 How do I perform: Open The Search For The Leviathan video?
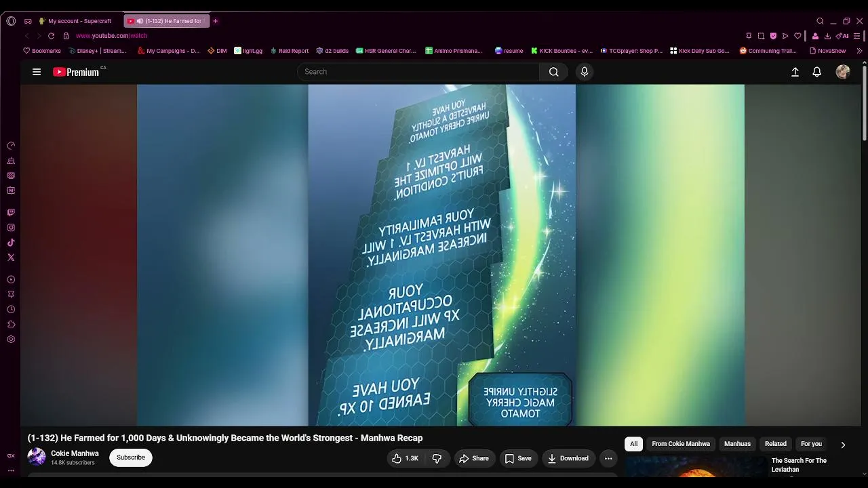click(799, 465)
